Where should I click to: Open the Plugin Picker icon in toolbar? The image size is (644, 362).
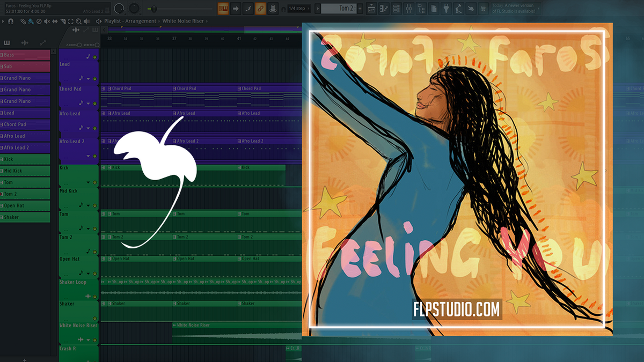(x=447, y=8)
